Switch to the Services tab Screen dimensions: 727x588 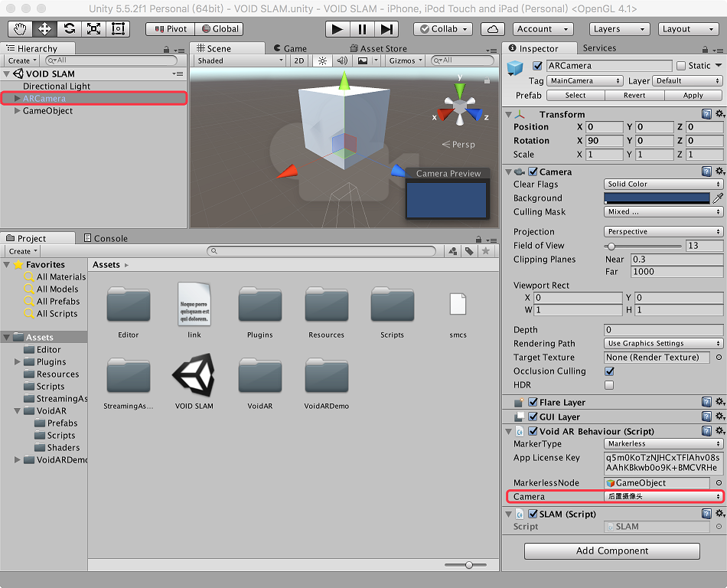(x=599, y=48)
